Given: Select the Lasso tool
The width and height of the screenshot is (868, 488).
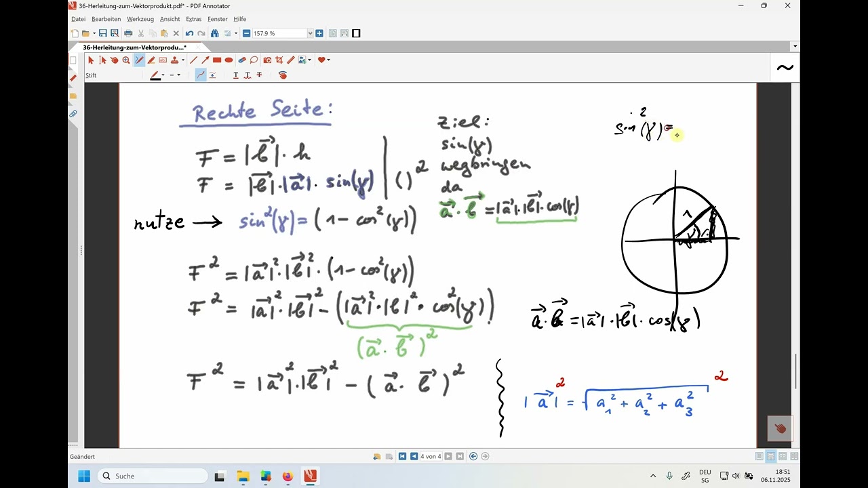Looking at the screenshot, I should (x=254, y=60).
